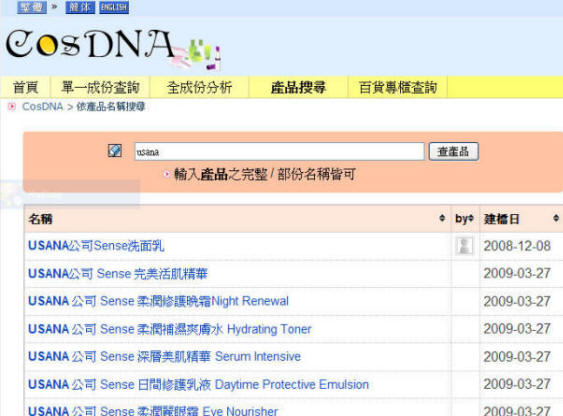Select the Traditional Chinese 繁體 language button
This screenshot has height=416, width=563.
[32, 7]
